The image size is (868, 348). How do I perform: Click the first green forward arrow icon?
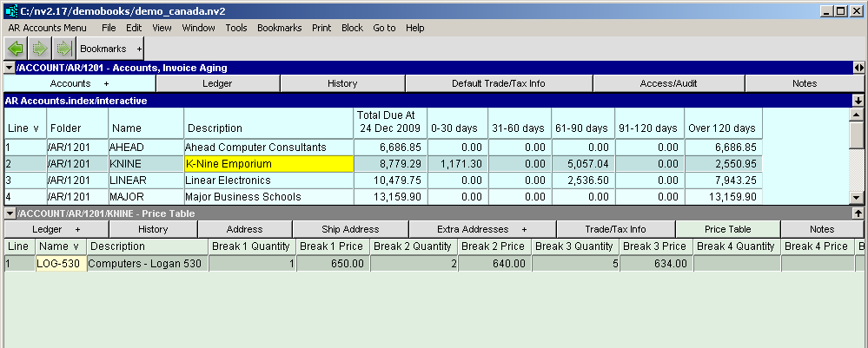pyautogui.click(x=40, y=49)
